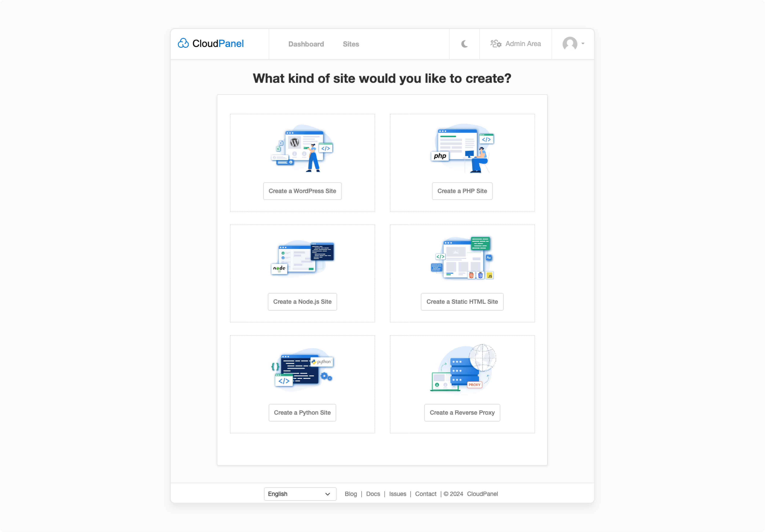Click the user avatar icon
Screen dimensions: 765x532
[x=570, y=44]
